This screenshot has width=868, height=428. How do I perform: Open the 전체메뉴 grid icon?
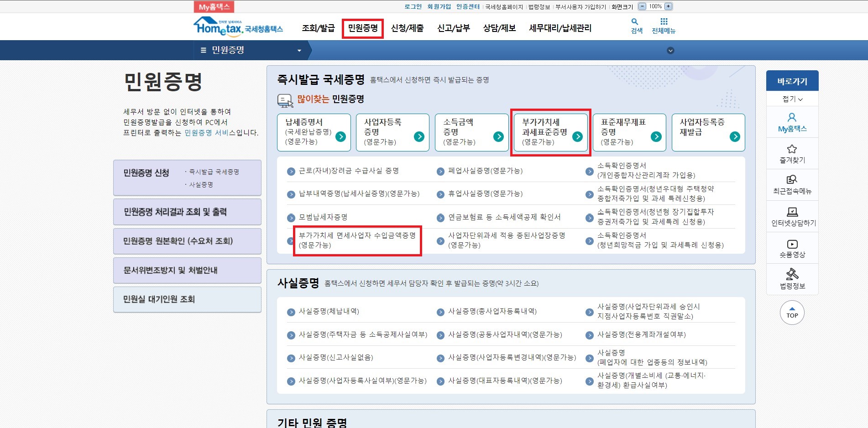click(x=664, y=21)
